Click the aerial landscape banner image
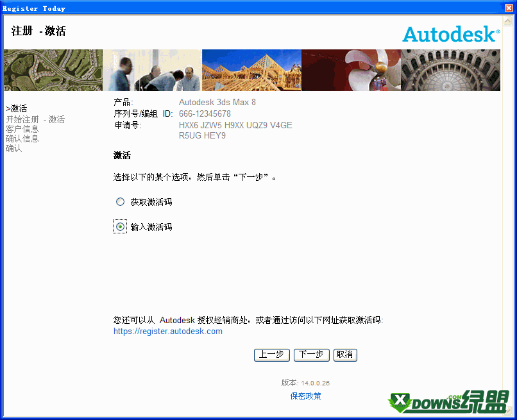 tap(53, 71)
